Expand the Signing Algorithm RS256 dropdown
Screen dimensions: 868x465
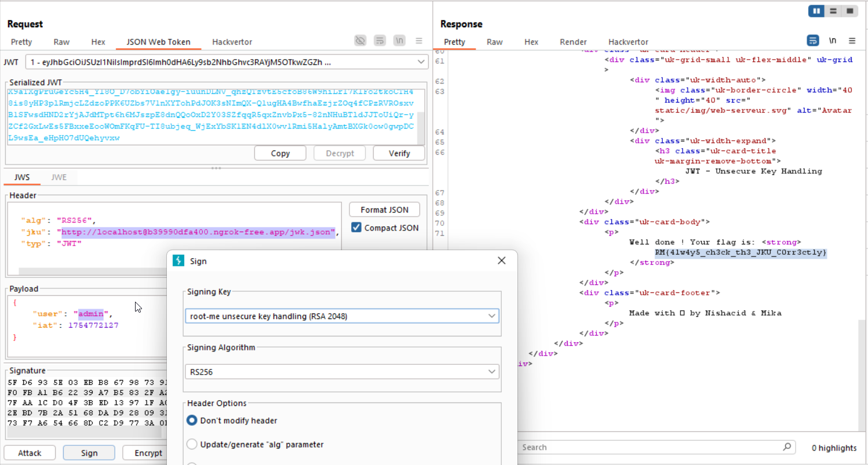pyautogui.click(x=492, y=372)
